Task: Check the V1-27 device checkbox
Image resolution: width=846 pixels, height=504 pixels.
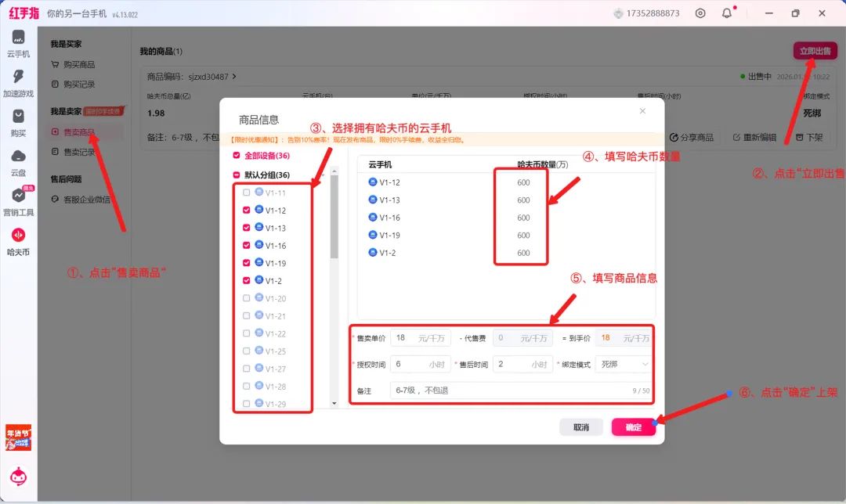Action: pos(247,369)
